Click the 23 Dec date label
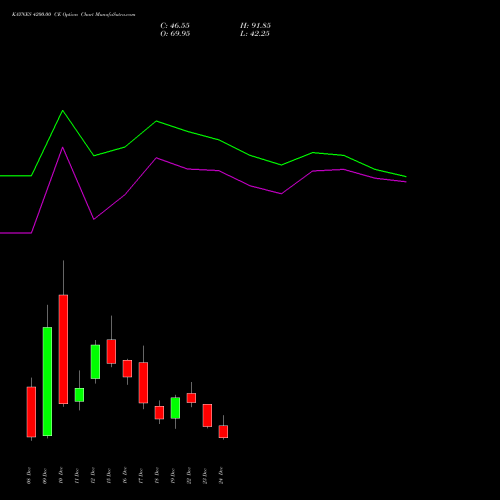The width and height of the screenshot is (500, 500). coord(205,476)
